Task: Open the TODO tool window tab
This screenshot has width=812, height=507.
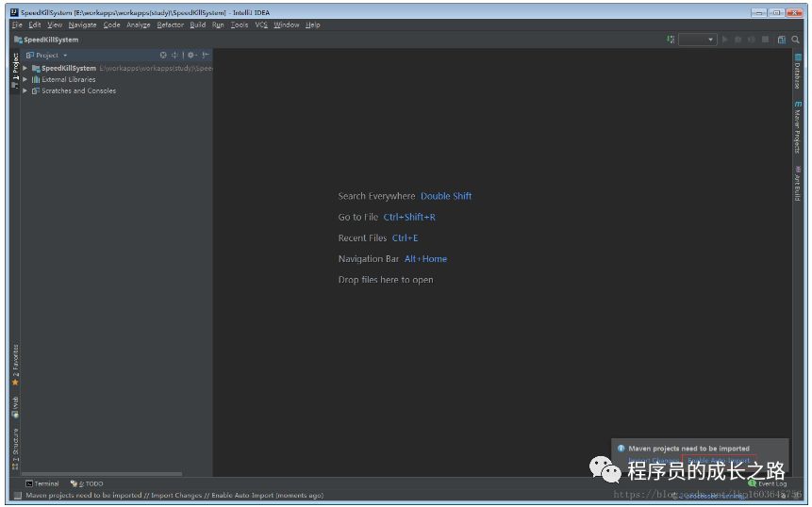Action: (x=87, y=483)
